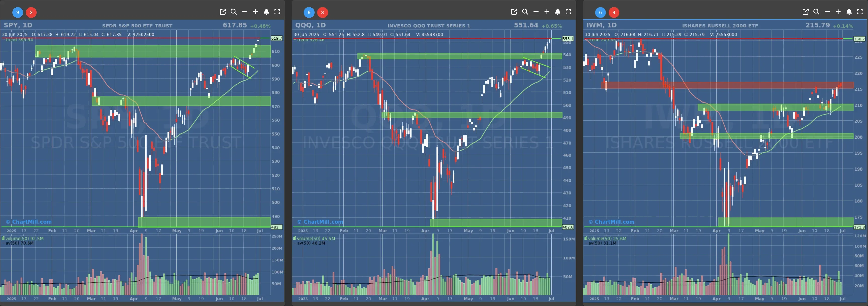The image size is (868, 306).
Task: Click SPY volume(50) 92.5M legend
Action: coord(23,238)
